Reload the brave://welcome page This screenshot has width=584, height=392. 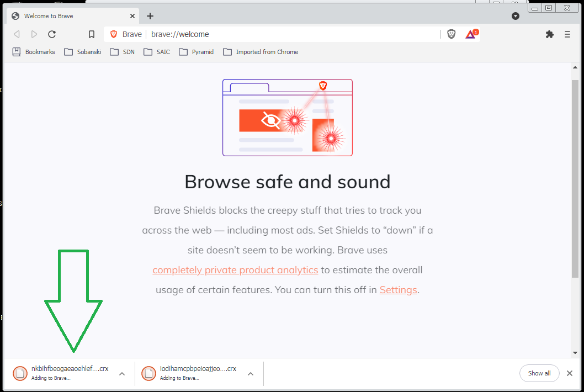[x=52, y=34]
